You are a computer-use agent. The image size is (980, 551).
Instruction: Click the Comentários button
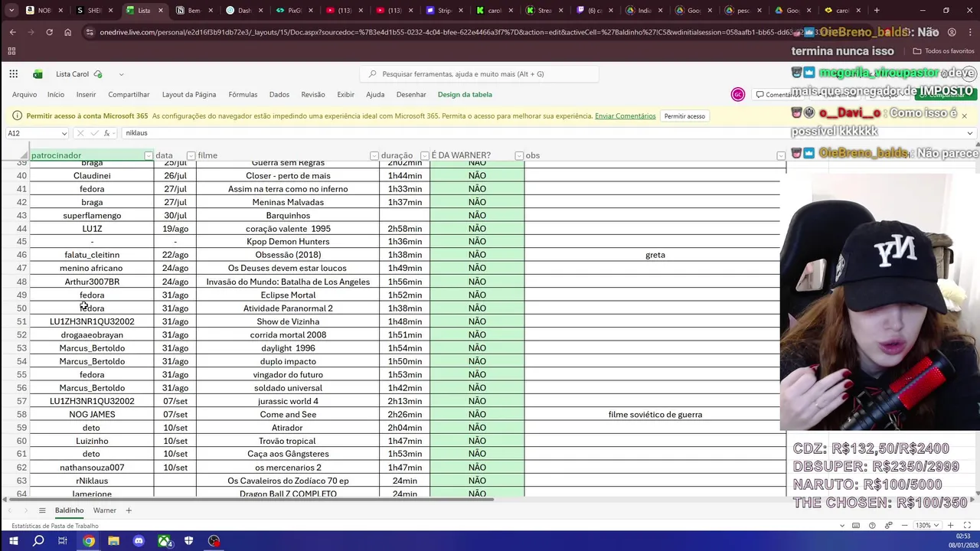(777, 94)
